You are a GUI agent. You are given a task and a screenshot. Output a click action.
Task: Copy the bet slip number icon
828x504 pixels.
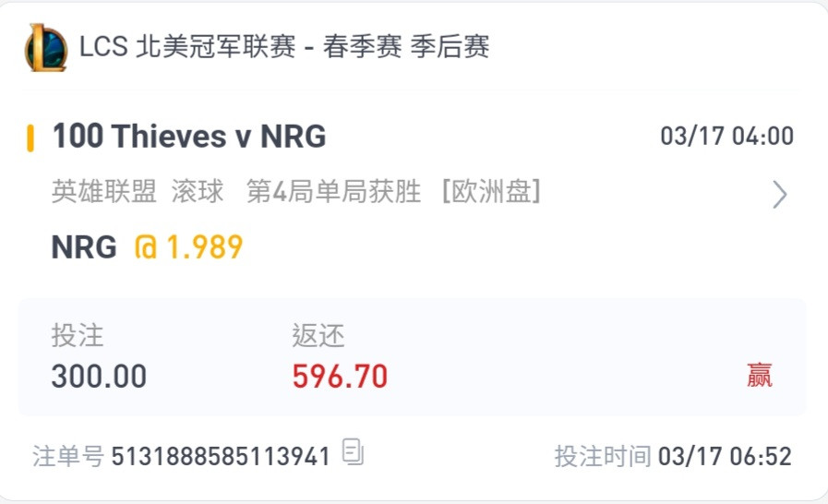pos(353,452)
